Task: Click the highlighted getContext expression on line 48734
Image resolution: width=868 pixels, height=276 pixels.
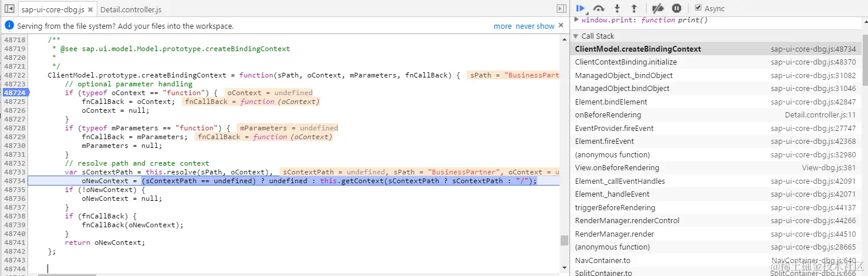Action: click(340, 181)
